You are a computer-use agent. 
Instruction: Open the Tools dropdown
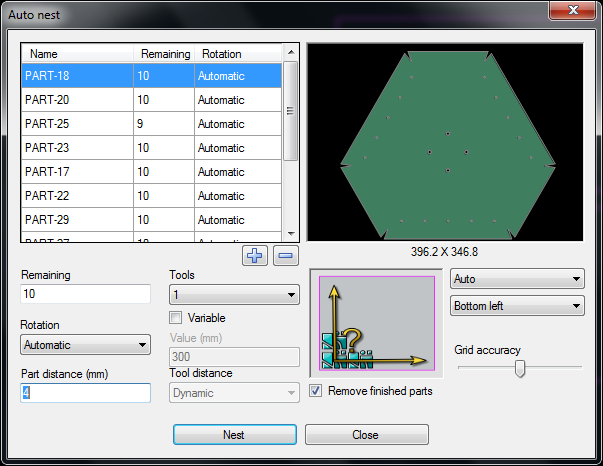(234, 295)
